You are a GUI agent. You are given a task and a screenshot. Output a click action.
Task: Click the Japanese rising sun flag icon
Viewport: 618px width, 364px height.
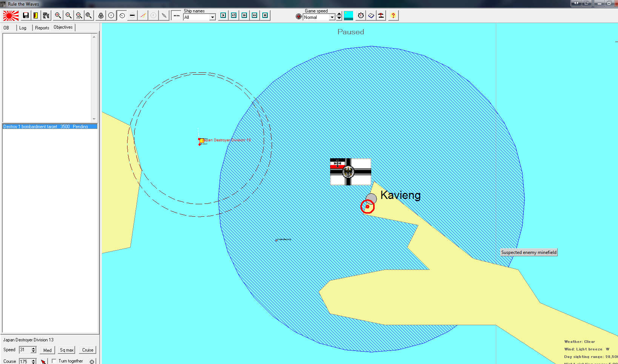click(11, 16)
